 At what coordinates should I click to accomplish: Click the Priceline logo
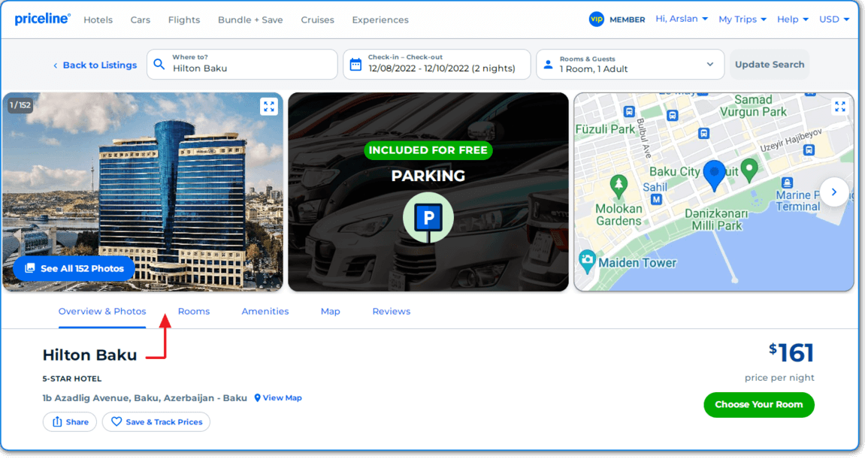(x=43, y=19)
